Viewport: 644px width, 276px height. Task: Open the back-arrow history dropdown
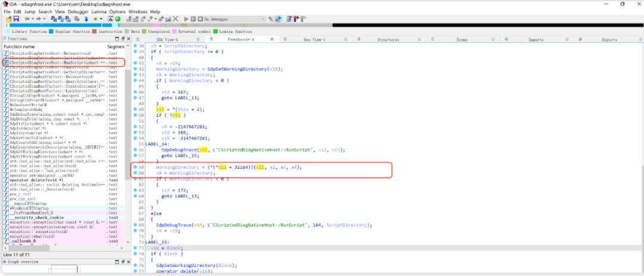(x=32, y=19)
